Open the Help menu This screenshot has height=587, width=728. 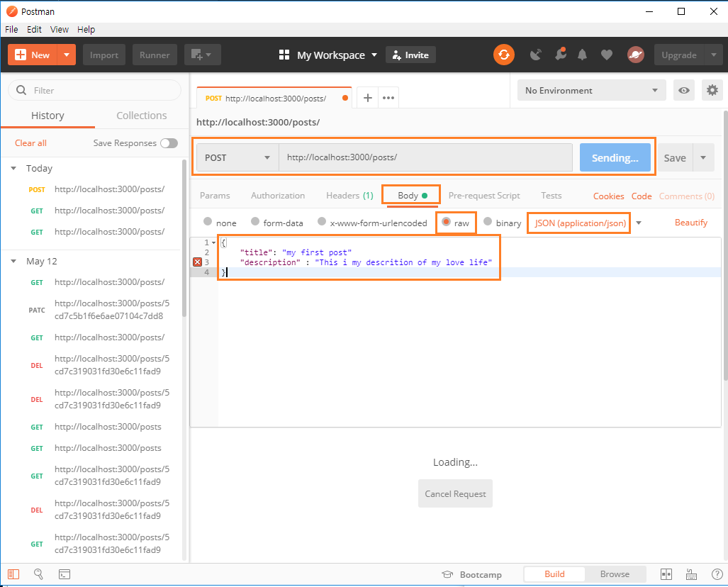(86, 29)
